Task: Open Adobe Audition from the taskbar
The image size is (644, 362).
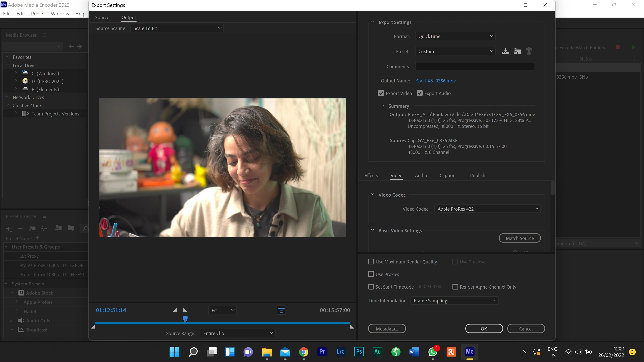Action: point(377,352)
